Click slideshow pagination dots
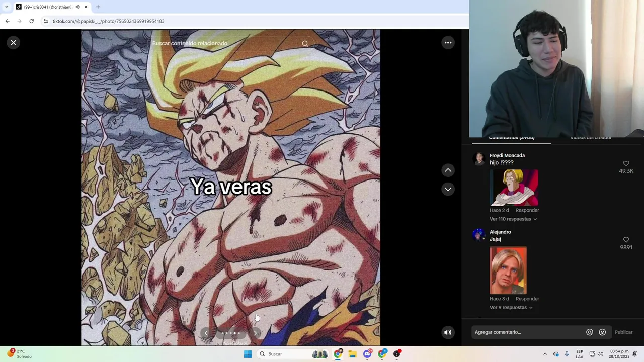The width and height of the screenshot is (644, 362). click(231, 333)
